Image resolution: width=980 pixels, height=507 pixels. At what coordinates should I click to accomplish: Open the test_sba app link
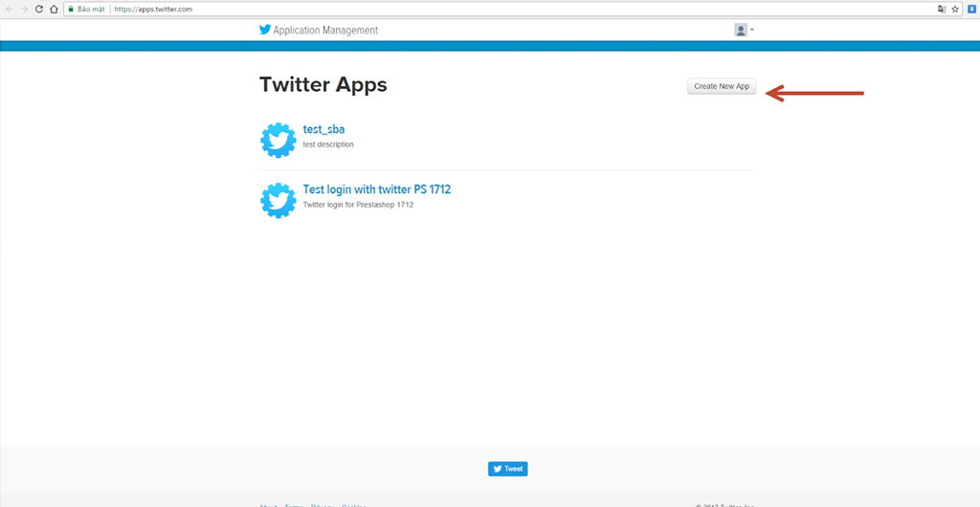[x=323, y=129]
